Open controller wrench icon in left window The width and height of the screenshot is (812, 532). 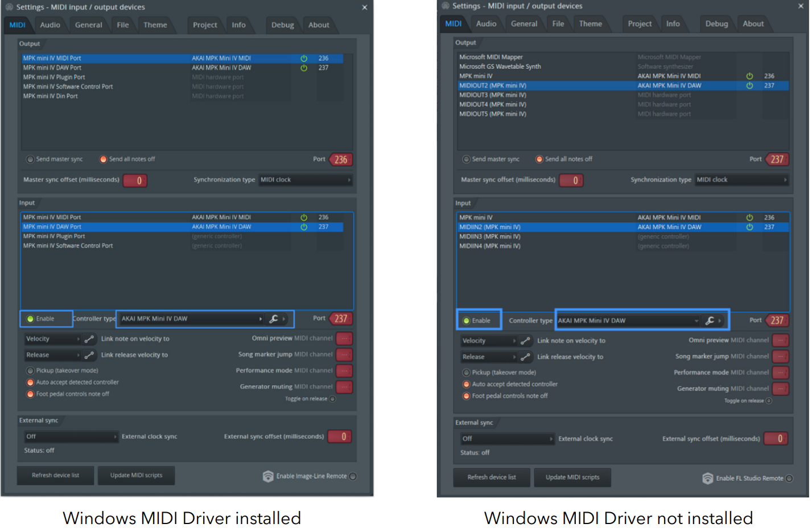click(274, 319)
